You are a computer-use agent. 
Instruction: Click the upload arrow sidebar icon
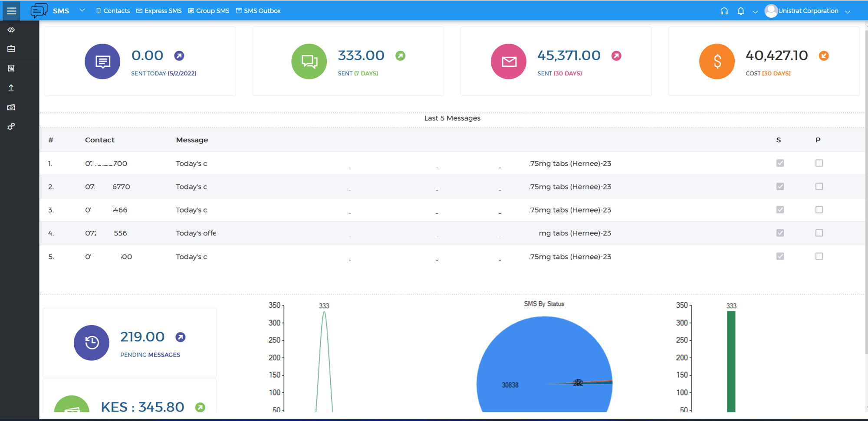tap(11, 88)
